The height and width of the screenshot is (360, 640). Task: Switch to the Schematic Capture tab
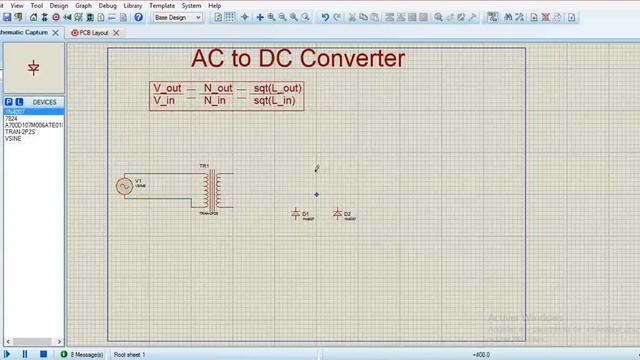pyautogui.click(x=24, y=32)
